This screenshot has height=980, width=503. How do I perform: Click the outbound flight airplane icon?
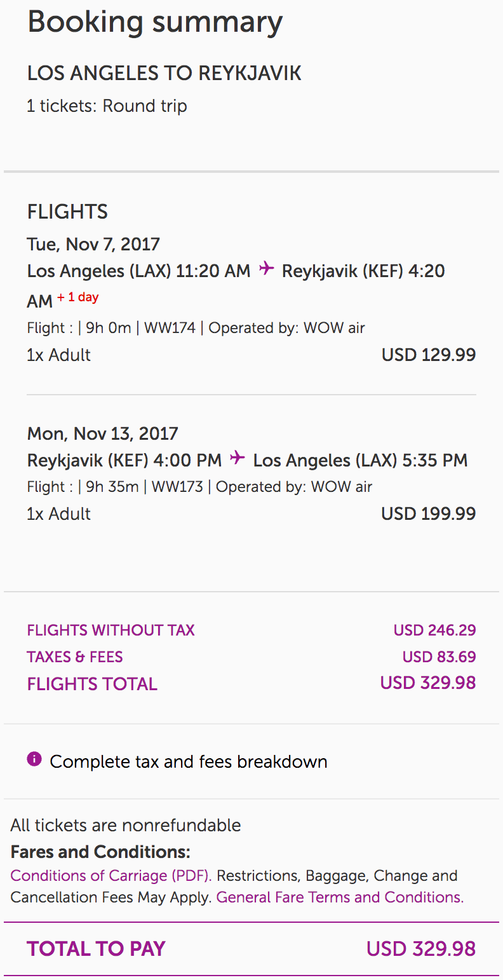(x=267, y=269)
